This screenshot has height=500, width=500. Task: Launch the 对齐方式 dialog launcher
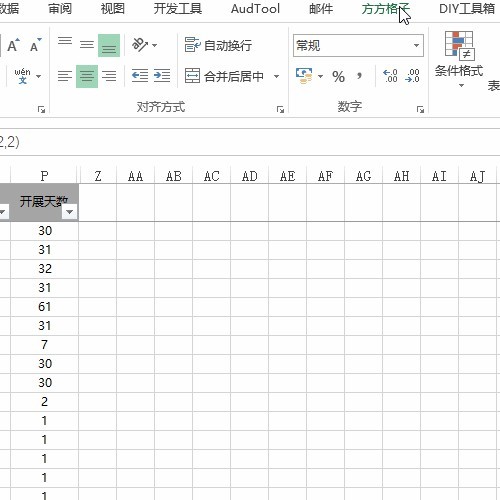[x=280, y=109]
